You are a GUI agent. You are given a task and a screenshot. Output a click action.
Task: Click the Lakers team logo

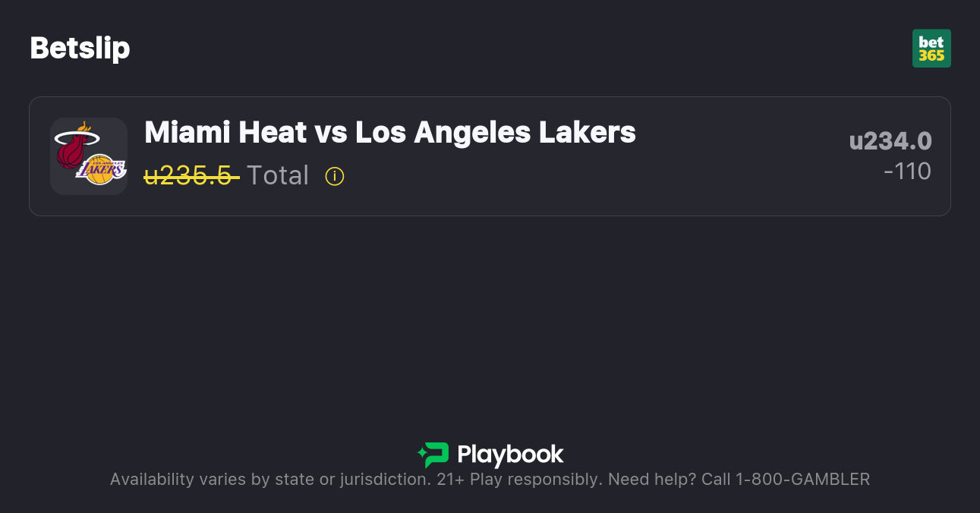pos(102,168)
